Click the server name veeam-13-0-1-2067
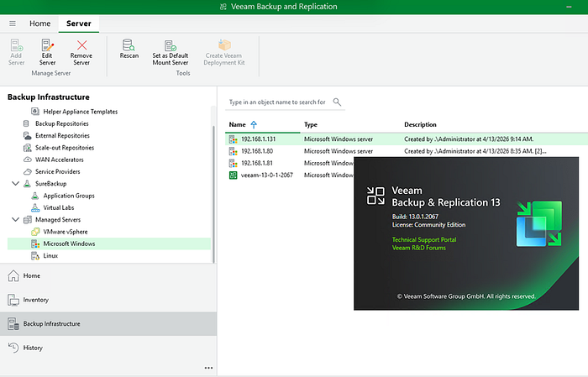This screenshot has width=588, height=377. point(267,175)
